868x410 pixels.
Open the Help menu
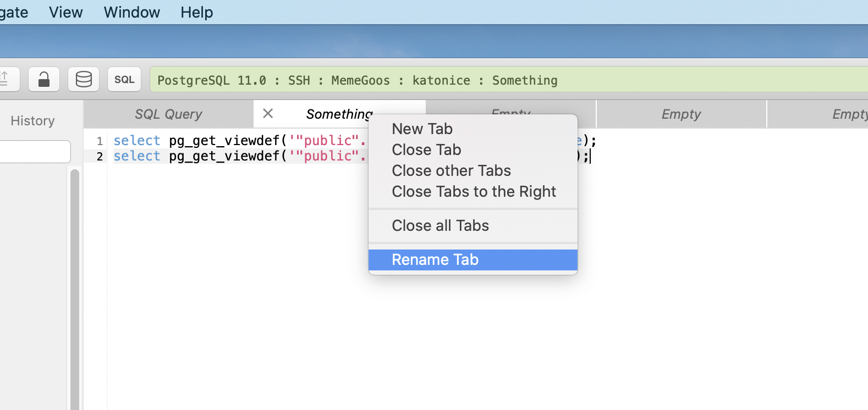[x=196, y=12]
